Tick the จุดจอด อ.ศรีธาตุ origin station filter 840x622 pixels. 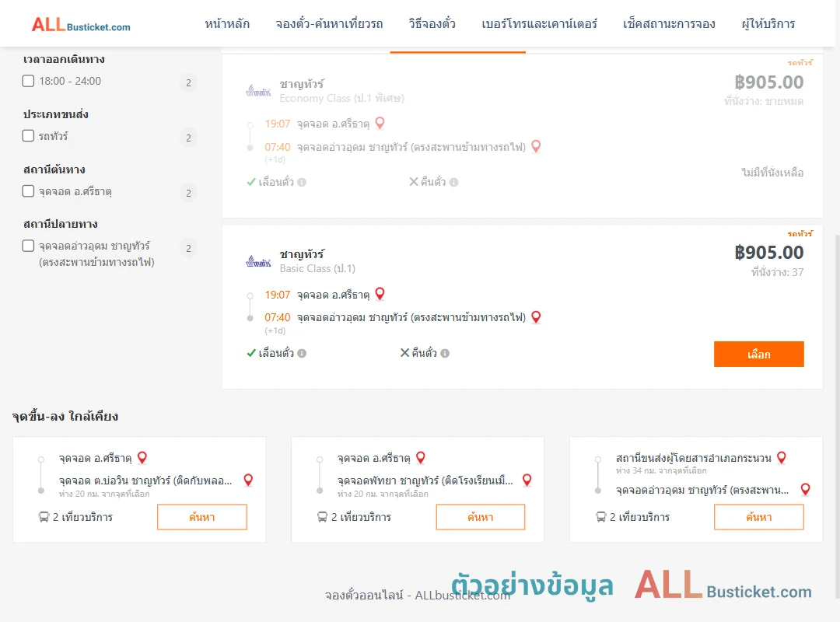click(x=29, y=191)
